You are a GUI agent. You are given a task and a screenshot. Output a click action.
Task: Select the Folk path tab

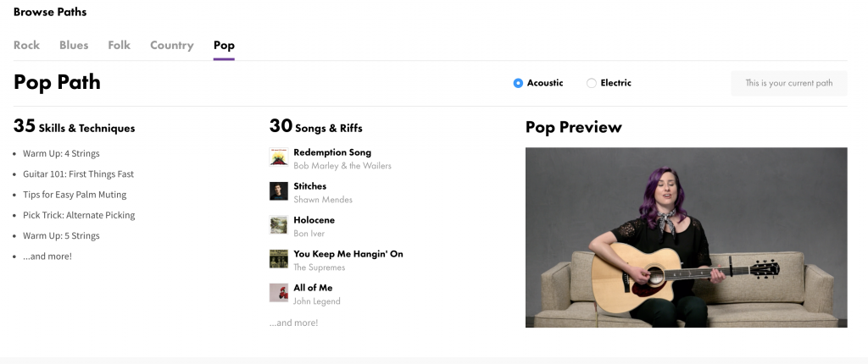coord(120,46)
